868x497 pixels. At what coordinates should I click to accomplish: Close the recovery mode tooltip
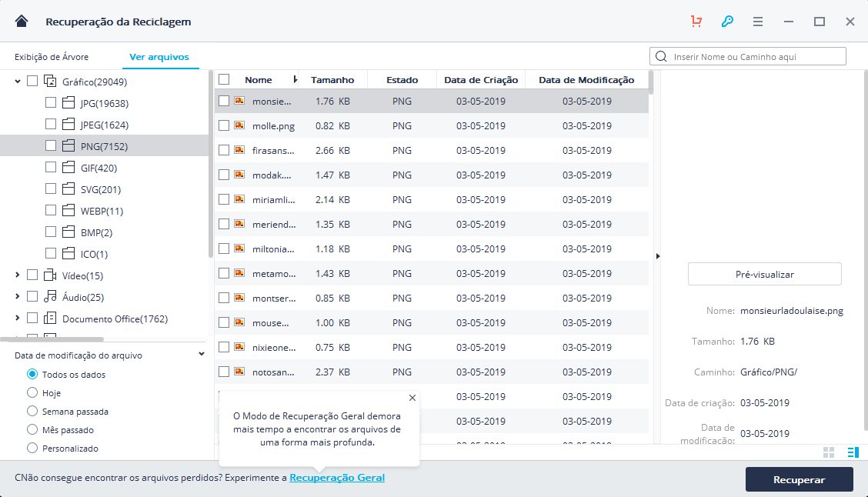point(412,398)
